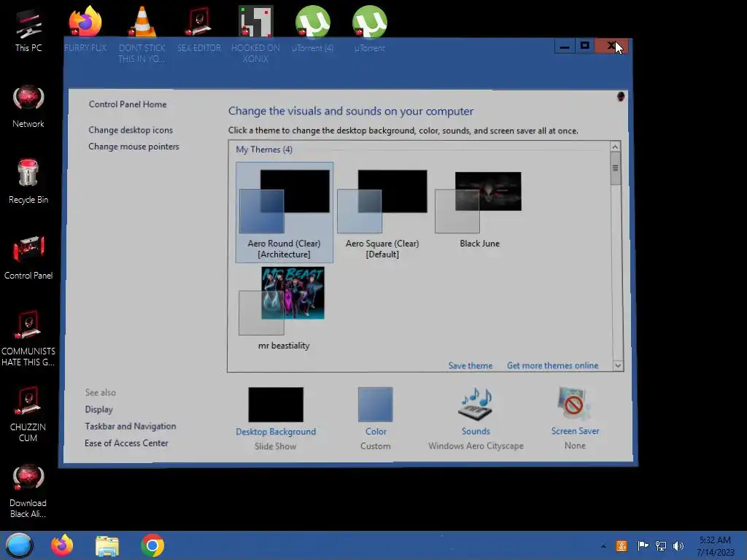747x560 pixels.
Task: Launch the uTorrent desktop shortcut
Action: pos(370,29)
